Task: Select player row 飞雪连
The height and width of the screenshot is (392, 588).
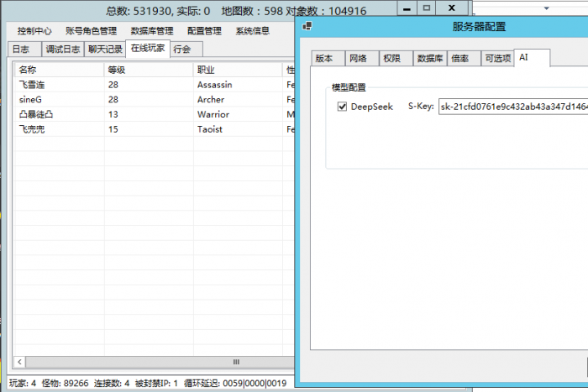Action: pos(154,85)
